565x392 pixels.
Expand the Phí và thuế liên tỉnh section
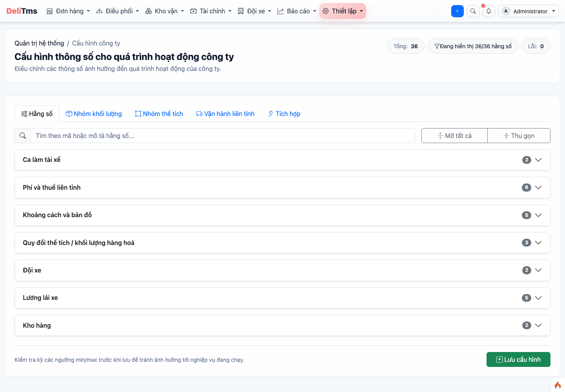[x=282, y=187]
